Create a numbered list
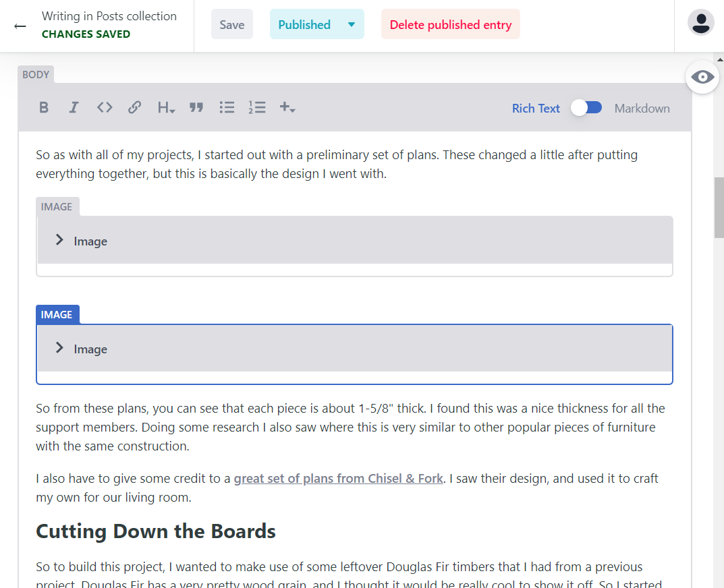Image resolution: width=724 pixels, height=588 pixels. click(x=256, y=107)
